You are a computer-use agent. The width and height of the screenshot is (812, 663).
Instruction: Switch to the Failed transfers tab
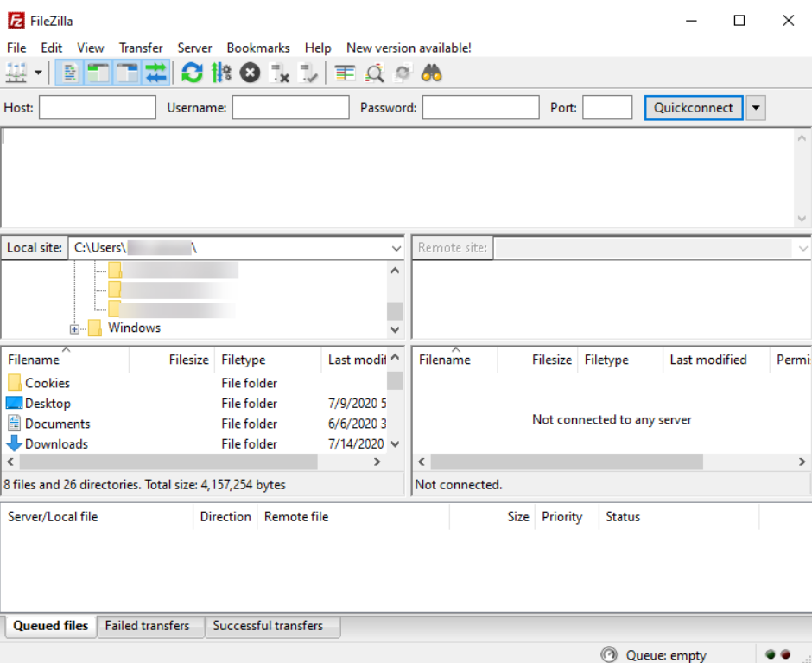[149, 626]
